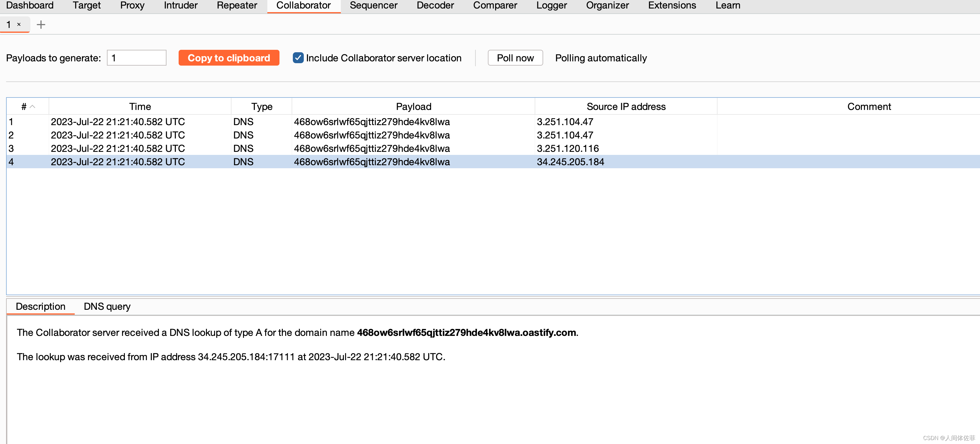
Task: Click Copy to clipboard
Action: [x=229, y=58]
